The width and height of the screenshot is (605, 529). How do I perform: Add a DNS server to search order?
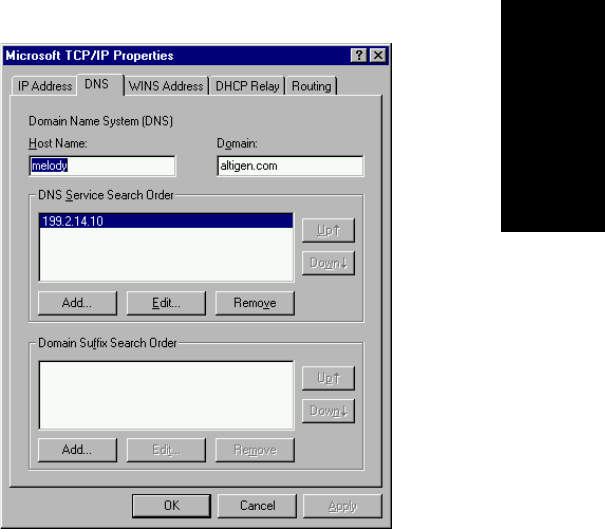pos(77,303)
